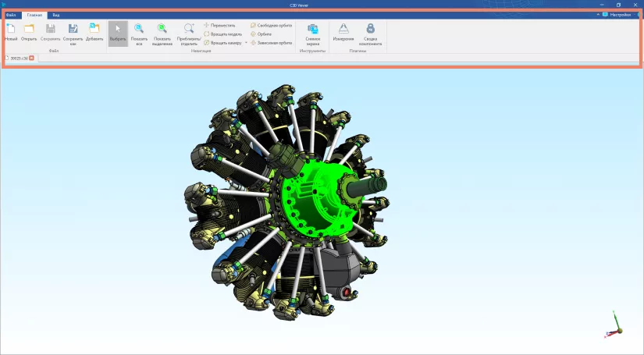Open the Измерения measurement plugin
The width and height of the screenshot is (644, 355).
(x=343, y=33)
